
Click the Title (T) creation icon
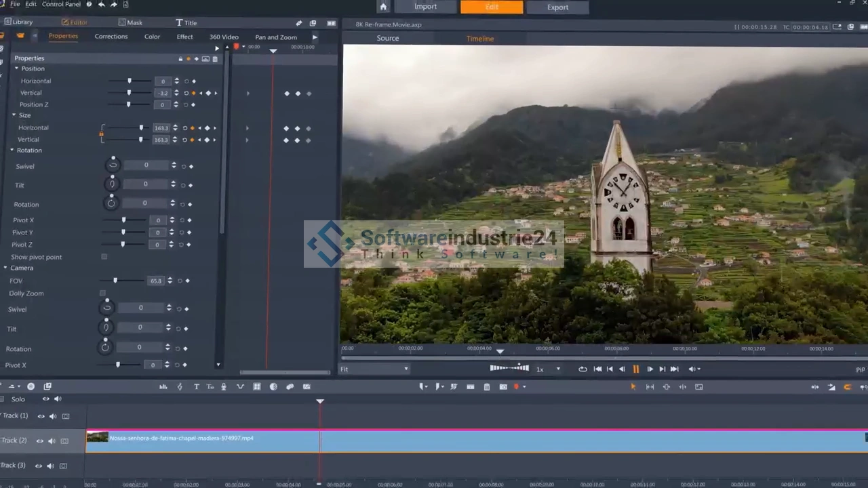click(197, 387)
